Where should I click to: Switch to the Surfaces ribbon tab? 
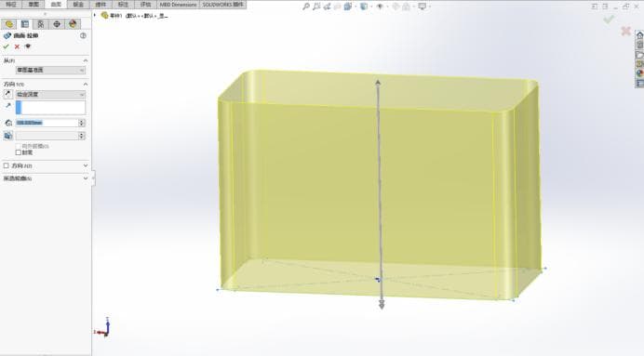tap(56, 5)
